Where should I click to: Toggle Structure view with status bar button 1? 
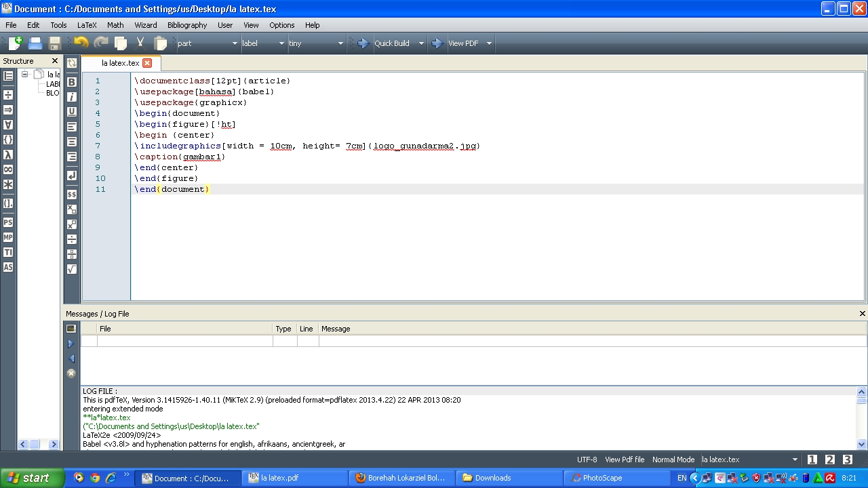point(812,460)
